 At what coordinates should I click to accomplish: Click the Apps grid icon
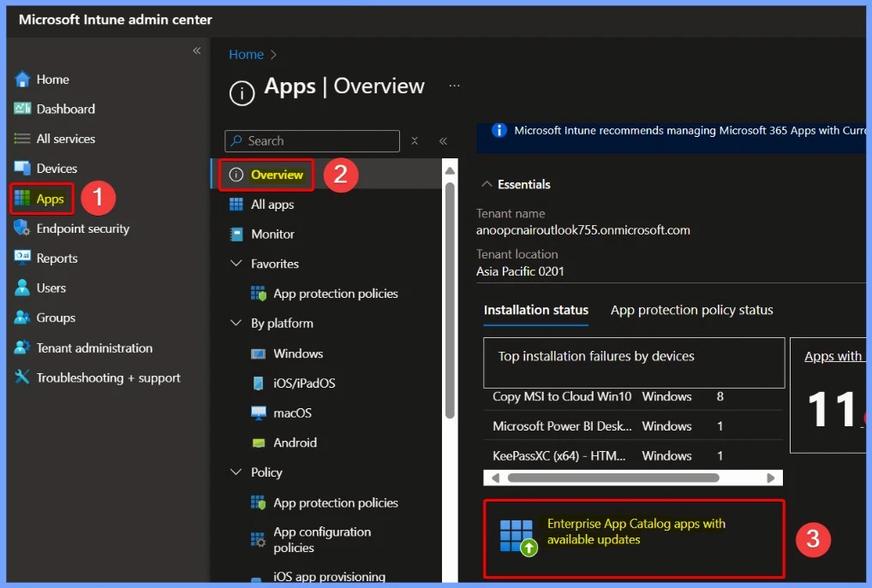pyautogui.click(x=22, y=198)
